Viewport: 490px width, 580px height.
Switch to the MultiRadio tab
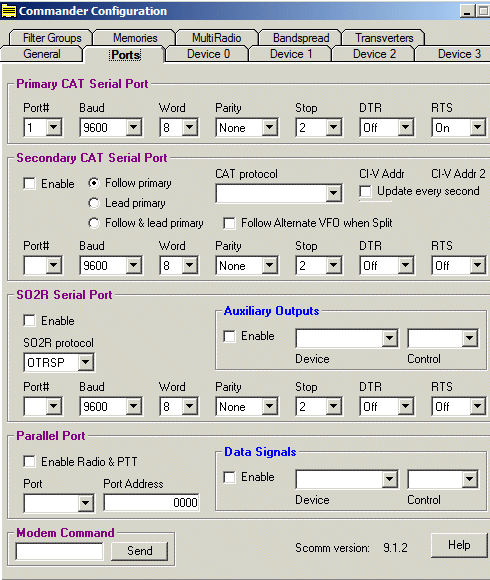point(217,38)
